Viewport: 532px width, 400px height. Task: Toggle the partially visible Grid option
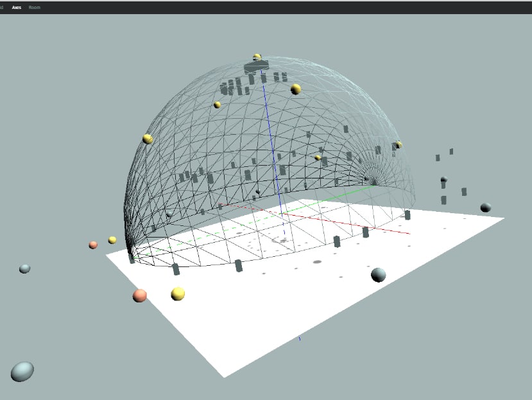2,7
